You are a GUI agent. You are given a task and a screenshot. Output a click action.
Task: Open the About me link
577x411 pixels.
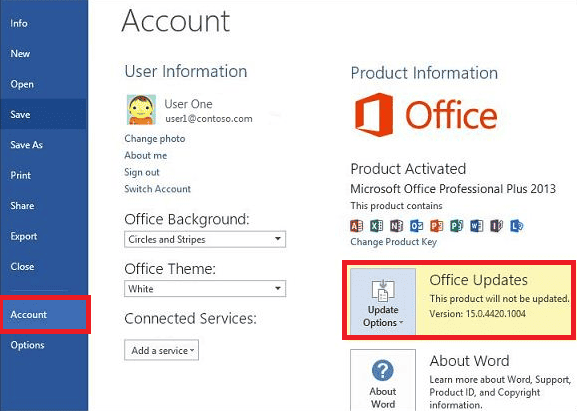click(x=146, y=155)
